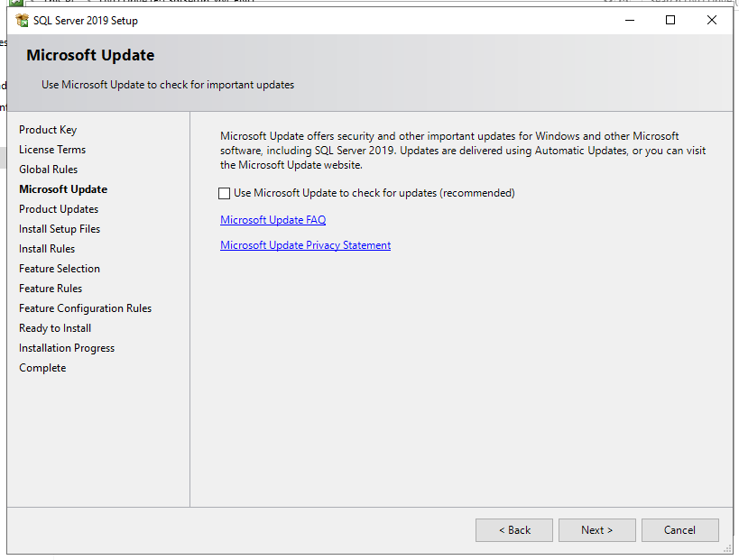Minimize the SQL Server 2019 Setup window

click(x=630, y=20)
